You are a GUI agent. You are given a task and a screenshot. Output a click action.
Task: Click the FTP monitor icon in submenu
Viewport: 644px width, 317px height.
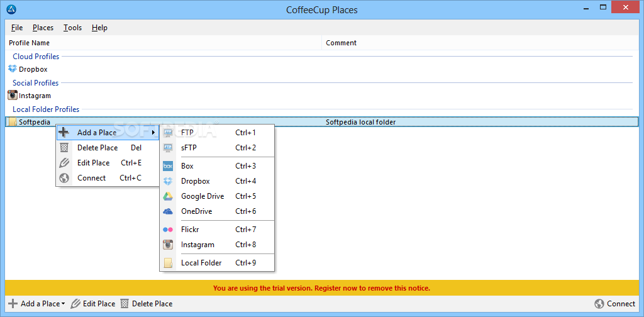[x=168, y=133]
